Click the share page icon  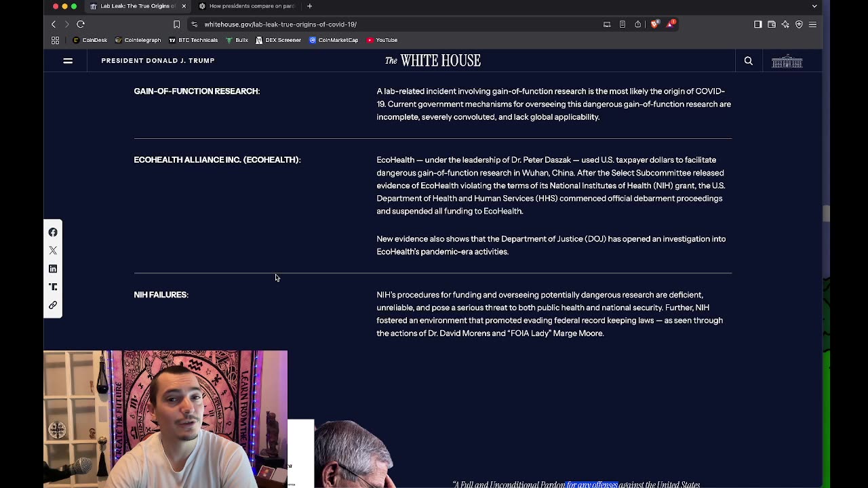(x=638, y=24)
